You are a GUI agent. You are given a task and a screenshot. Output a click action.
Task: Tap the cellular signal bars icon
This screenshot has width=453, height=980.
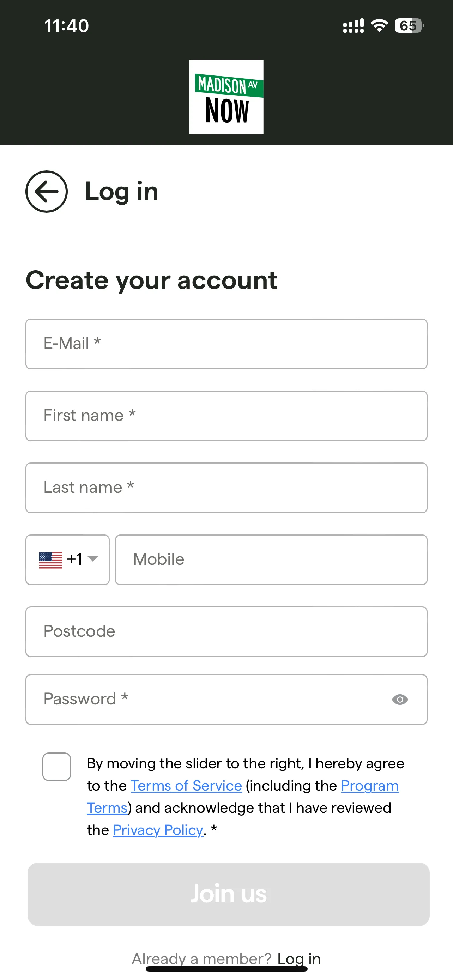point(354,26)
